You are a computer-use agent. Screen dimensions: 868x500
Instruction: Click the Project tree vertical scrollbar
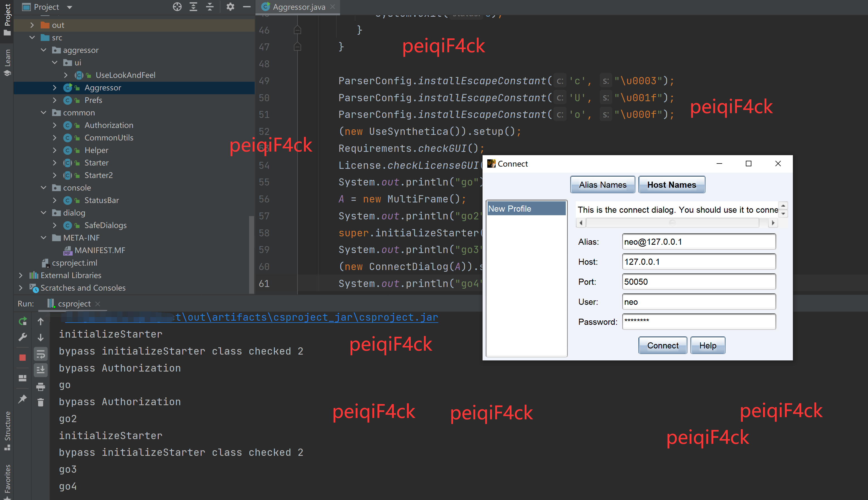click(252, 255)
